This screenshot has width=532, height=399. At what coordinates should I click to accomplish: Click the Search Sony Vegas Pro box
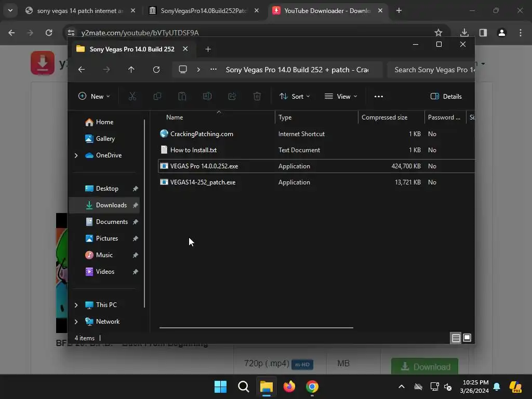click(431, 70)
